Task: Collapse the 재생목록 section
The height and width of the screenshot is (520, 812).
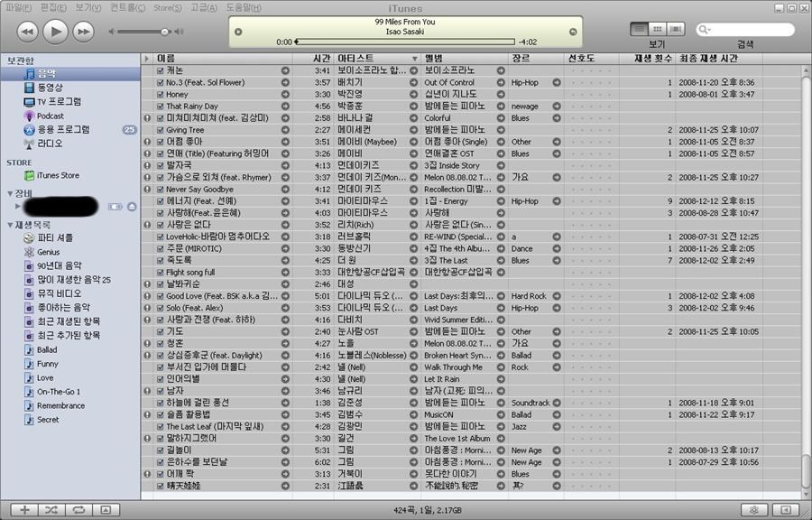Action: click(x=10, y=225)
